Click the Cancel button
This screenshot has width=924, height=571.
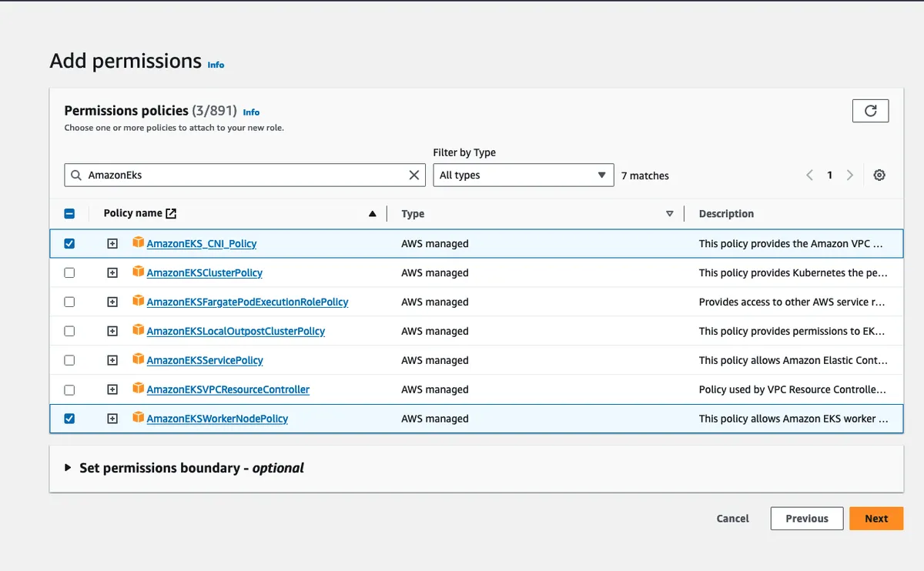[x=732, y=519]
